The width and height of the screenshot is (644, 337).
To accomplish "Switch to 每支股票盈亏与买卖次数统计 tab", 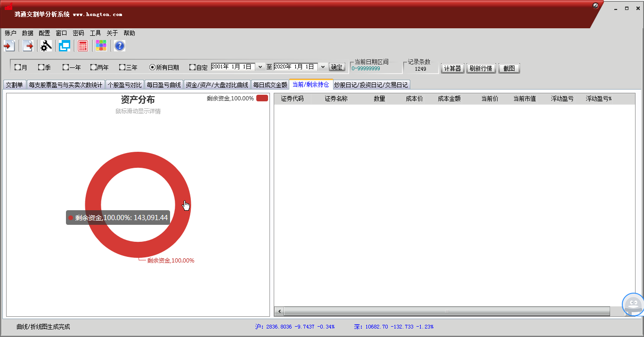I will (65, 85).
